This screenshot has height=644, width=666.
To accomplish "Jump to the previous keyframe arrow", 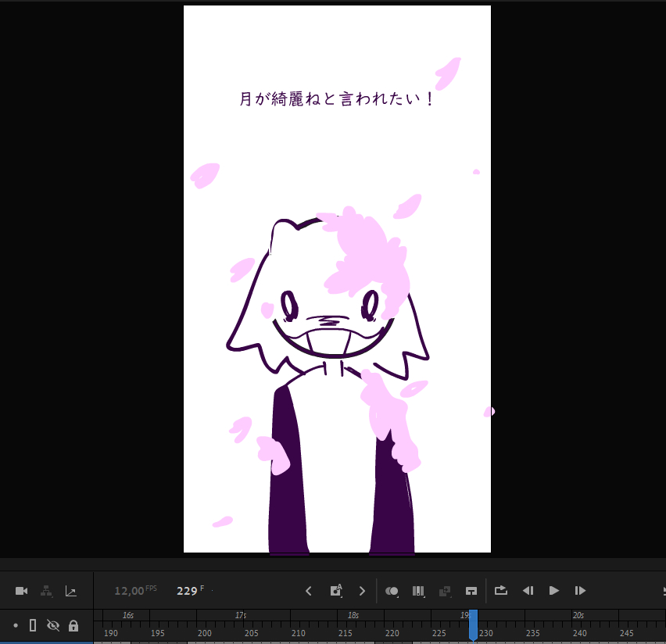I will coord(309,591).
